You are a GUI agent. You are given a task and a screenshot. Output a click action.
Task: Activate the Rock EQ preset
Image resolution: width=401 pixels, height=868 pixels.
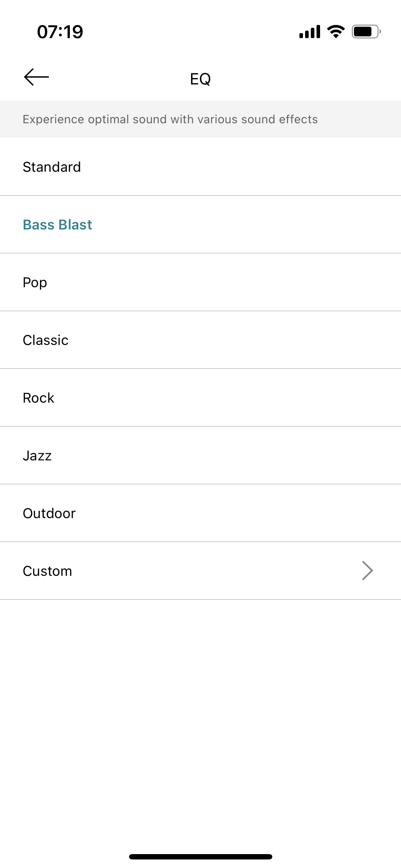pos(200,398)
